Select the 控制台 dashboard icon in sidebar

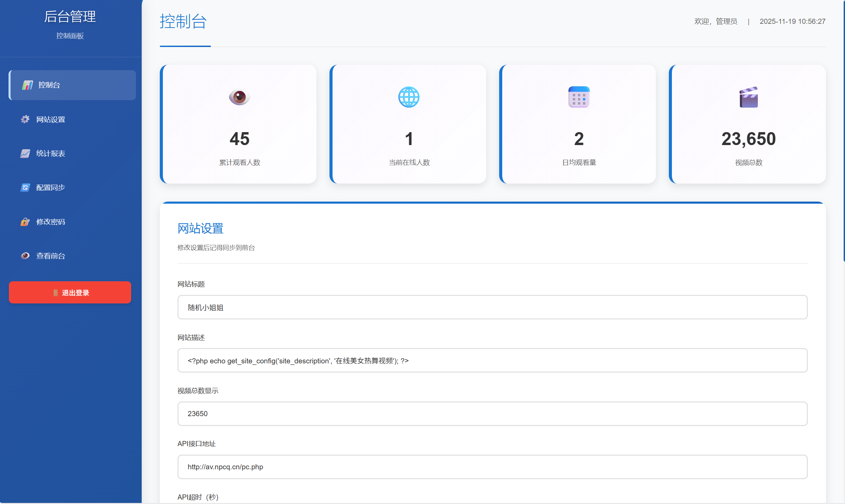click(28, 85)
